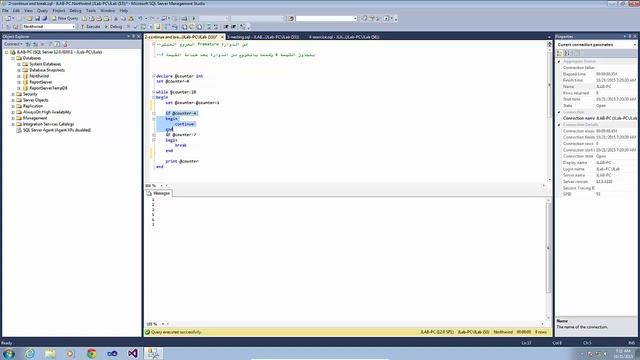This screenshot has width=640, height=360.
Task: Expand the ReportServer database node
Action: [x=19, y=82]
